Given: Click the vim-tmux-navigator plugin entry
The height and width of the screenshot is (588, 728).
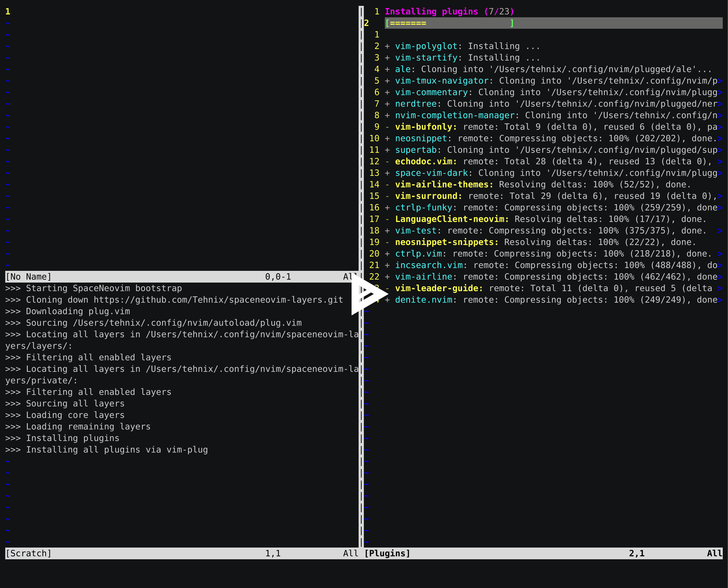Looking at the screenshot, I should (554, 81).
